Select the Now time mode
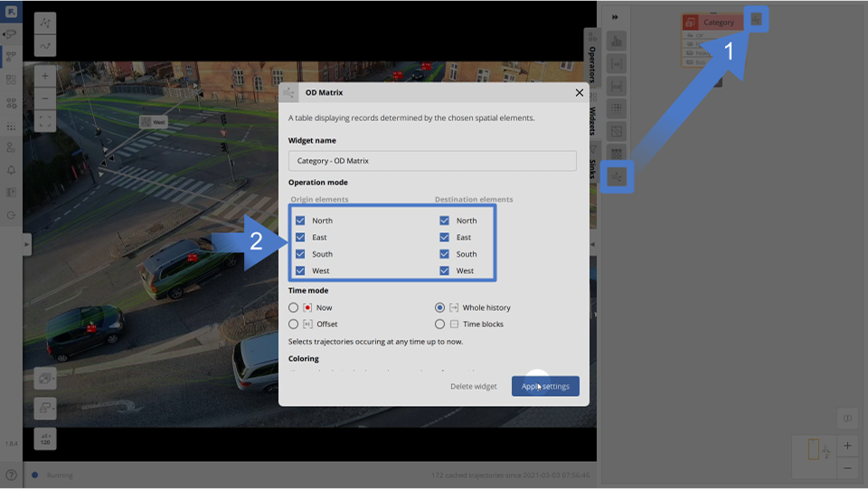This screenshot has width=868, height=489. (294, 307)
